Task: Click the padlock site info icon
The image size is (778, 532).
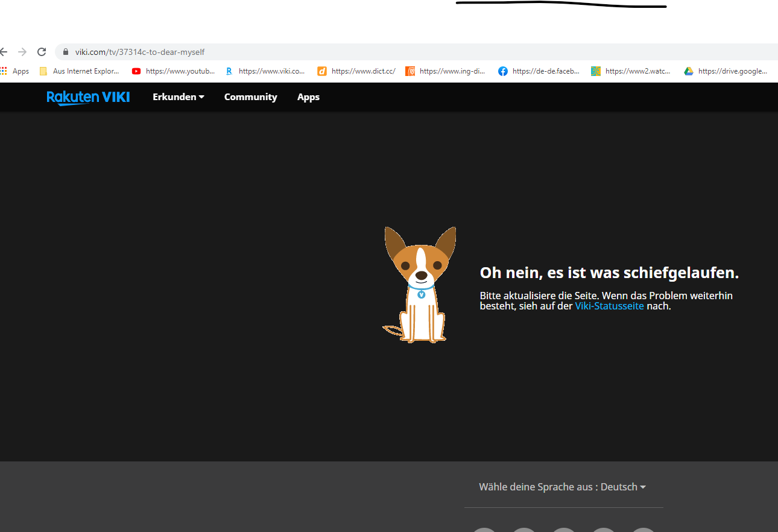Action: tap(66, 52)
